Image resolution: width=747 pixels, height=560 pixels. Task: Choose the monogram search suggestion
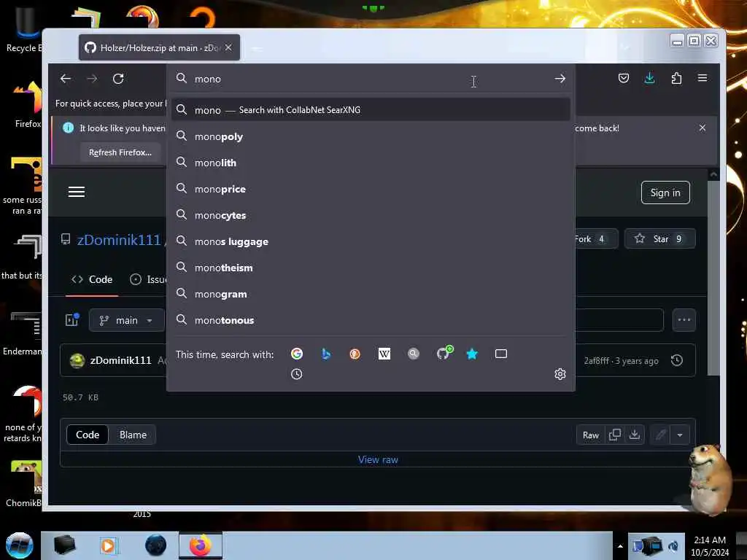coord(371,294)
